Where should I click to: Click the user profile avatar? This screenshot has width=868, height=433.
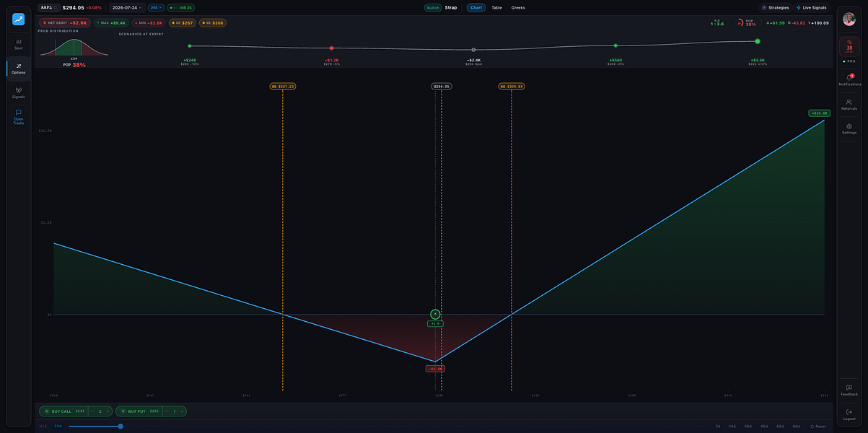[x=849, y=19]
